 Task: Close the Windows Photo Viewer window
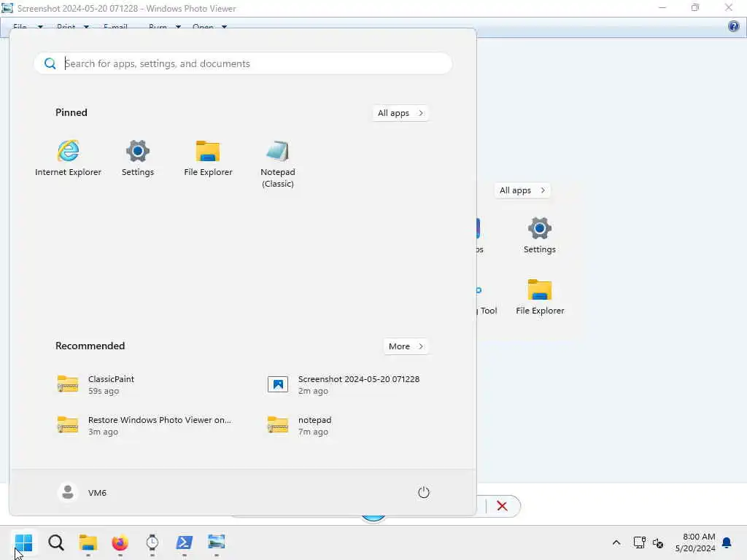(x=729, y=7)
